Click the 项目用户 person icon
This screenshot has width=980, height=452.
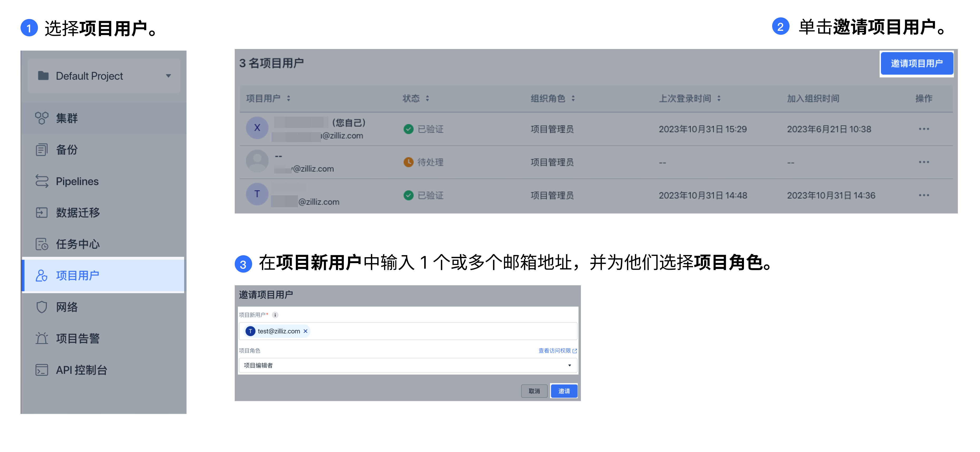[x=41, y=276]
